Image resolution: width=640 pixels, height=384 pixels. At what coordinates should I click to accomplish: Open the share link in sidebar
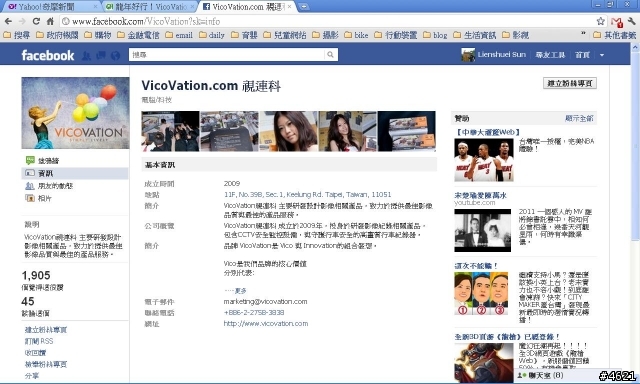[x=32, y=376]
